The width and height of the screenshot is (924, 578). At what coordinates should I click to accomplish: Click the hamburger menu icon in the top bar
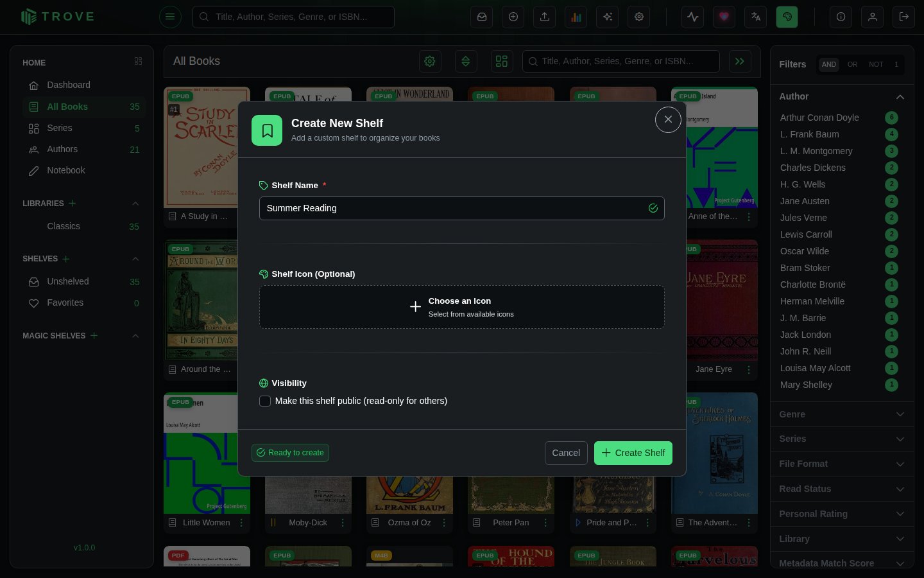tap(170, 17)
